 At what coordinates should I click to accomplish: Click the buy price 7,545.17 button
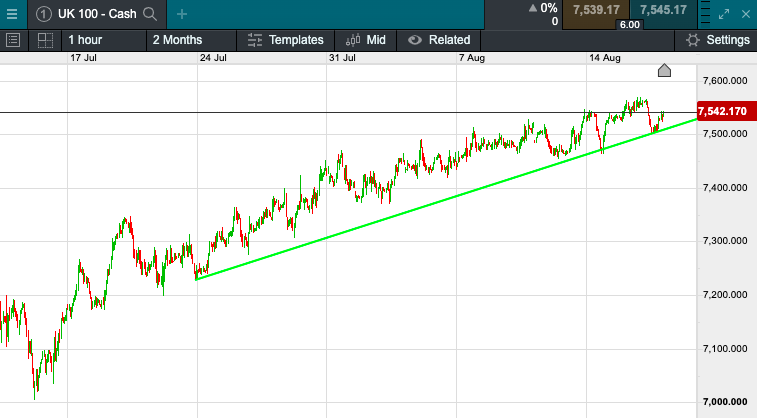(x=661, y=10)
